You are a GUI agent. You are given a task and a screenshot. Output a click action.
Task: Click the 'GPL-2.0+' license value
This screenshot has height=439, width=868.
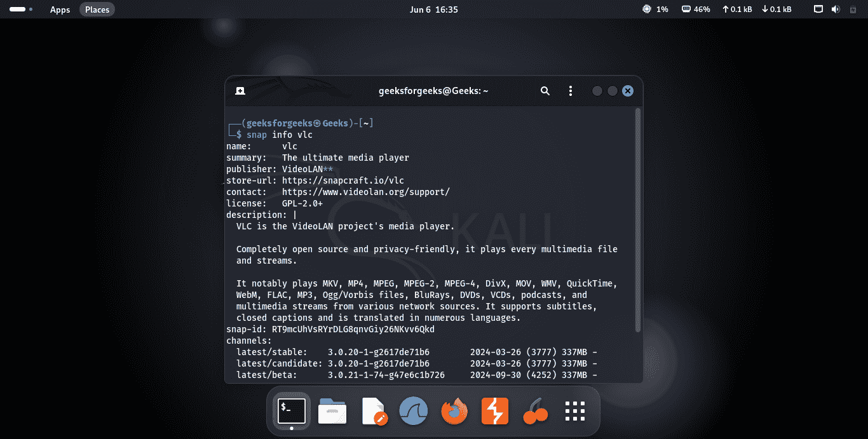302,203
